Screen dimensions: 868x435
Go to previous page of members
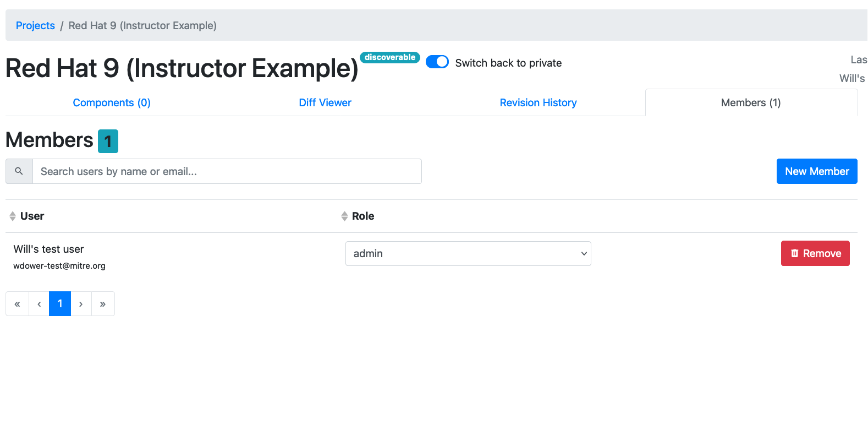(39, 304)
